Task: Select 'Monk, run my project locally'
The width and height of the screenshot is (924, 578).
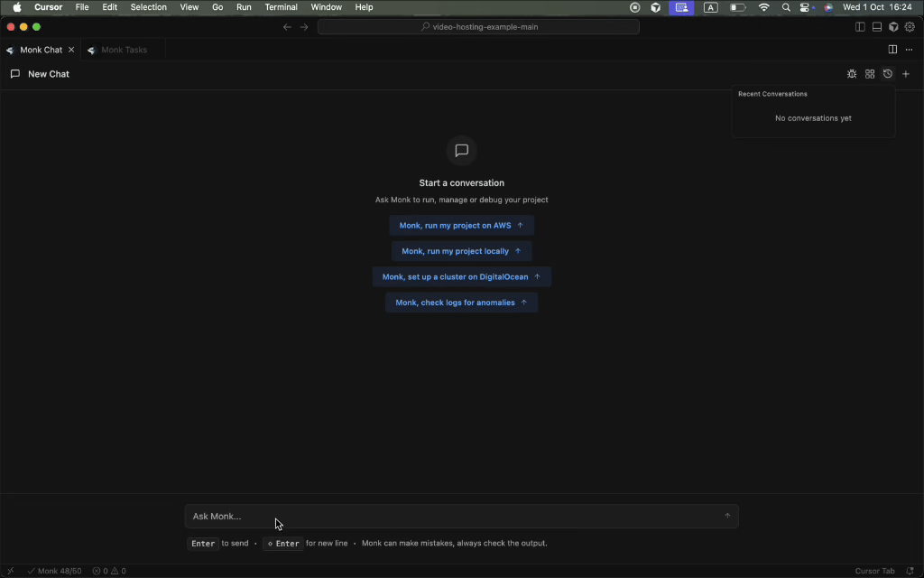Action: click(x=461, y=251)
